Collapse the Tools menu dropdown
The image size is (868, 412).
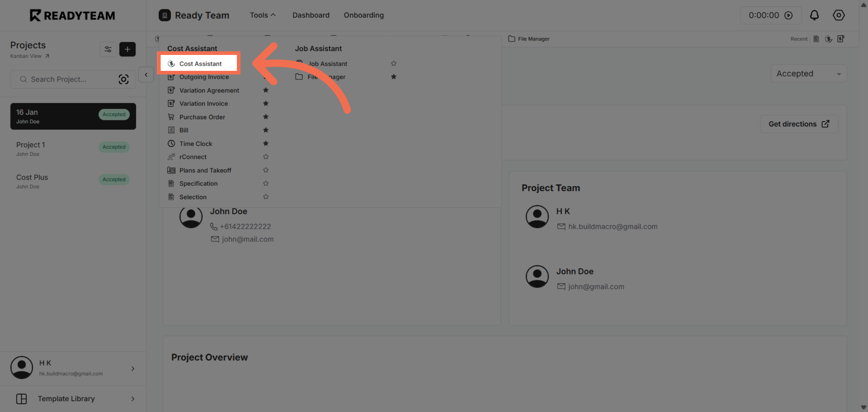pyautogui.click(x=263, y=15)
